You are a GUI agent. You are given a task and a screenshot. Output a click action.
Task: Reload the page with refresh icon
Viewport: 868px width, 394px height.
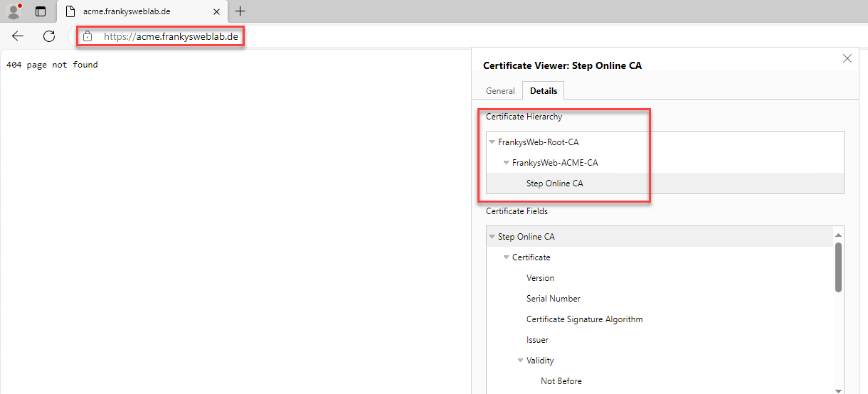(49, 36)
